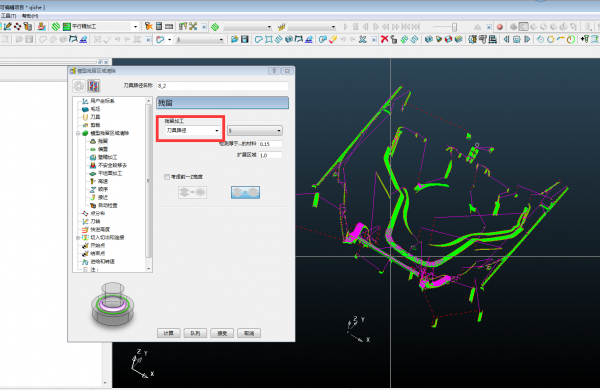Click the go-to-end simulation button
Screen dimensions: 600x390
coord(416,27)
